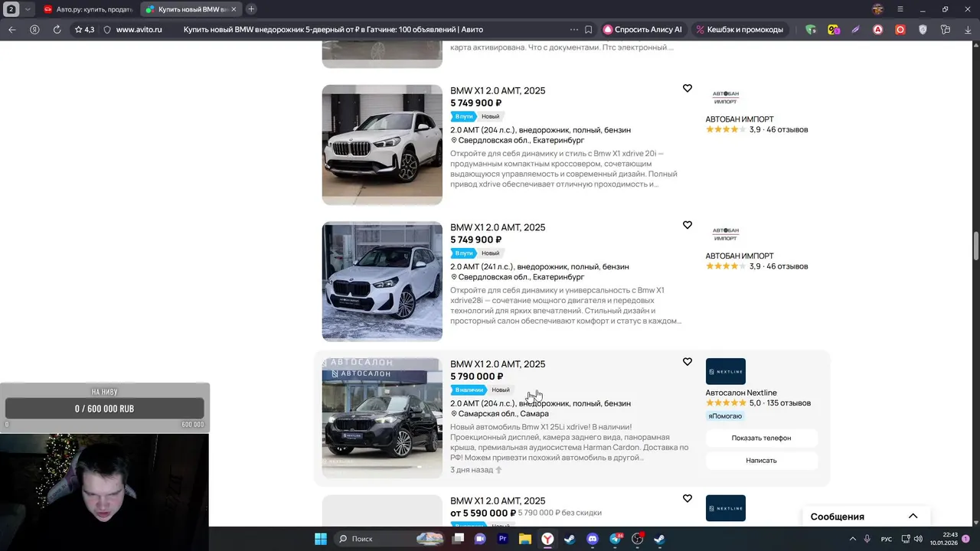Open BMW X1 listing priced 5 790 000 ₽
Screen dimensions: 980x551
tap(498, 364)
